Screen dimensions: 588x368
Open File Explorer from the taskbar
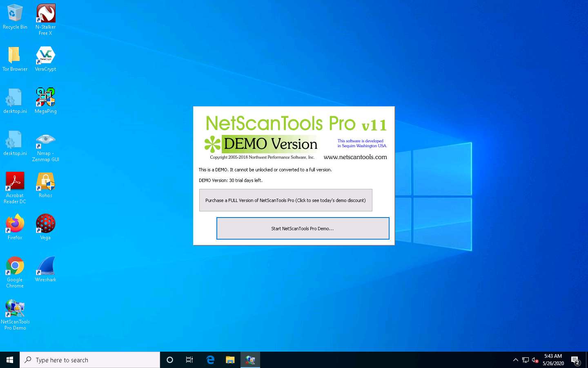230,360
